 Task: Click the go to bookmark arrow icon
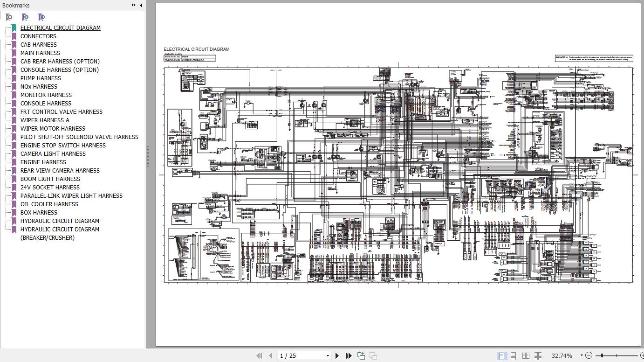(41, 17)
